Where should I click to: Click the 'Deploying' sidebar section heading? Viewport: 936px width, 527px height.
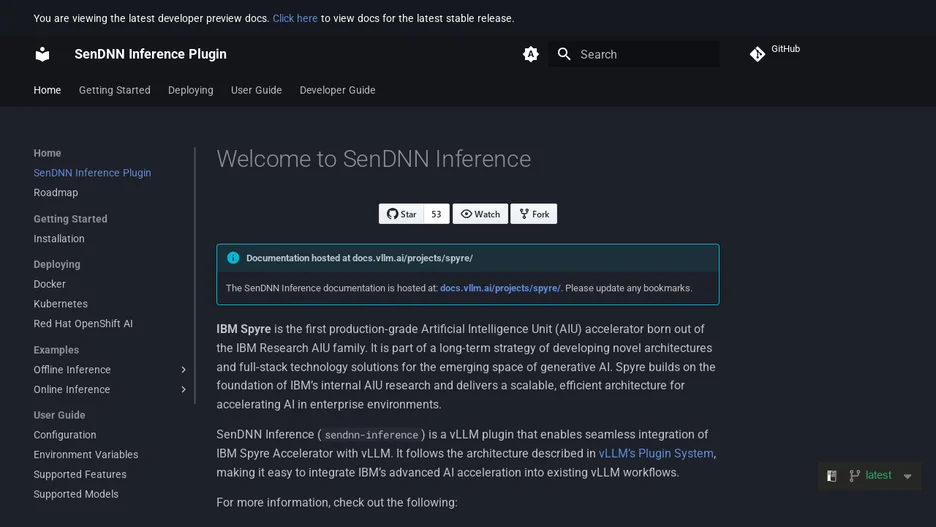pos(57,264)
